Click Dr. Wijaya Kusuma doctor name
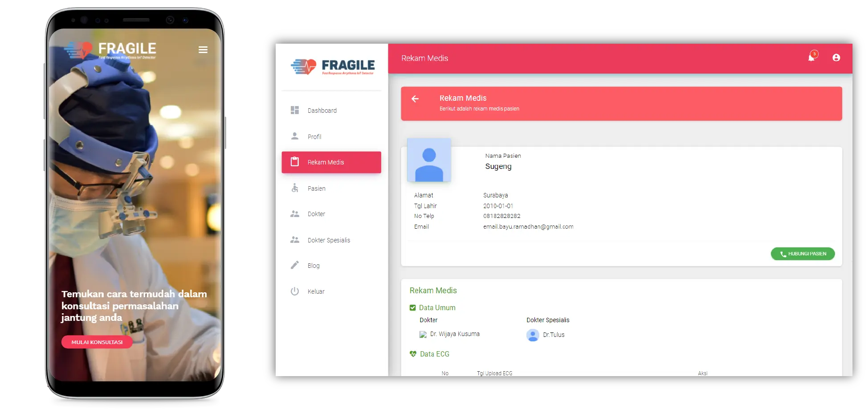 point(455,334)
